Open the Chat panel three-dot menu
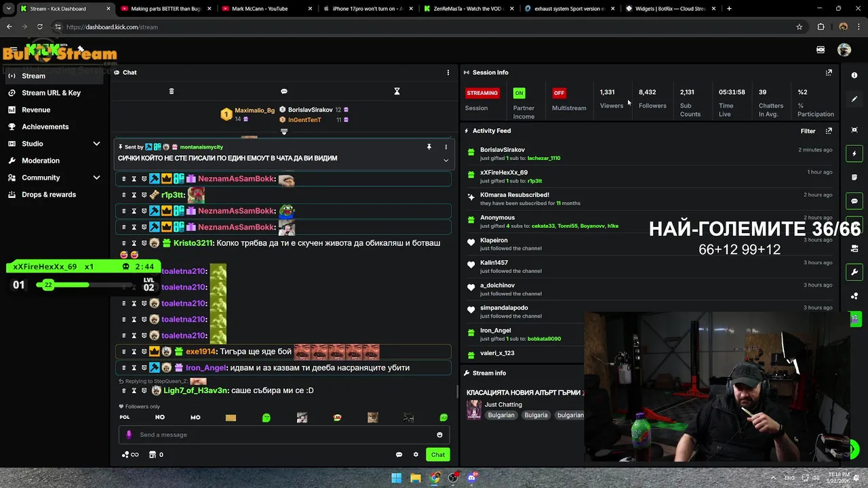Image resolution: width=868 pixels, height=488 pixels. point(448,73)
